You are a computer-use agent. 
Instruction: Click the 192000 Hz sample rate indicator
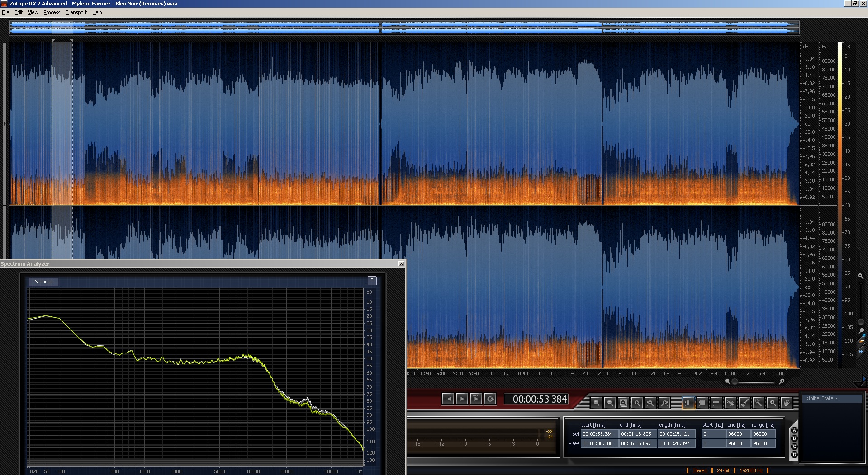pyautogui.click(x=751, y=470)
